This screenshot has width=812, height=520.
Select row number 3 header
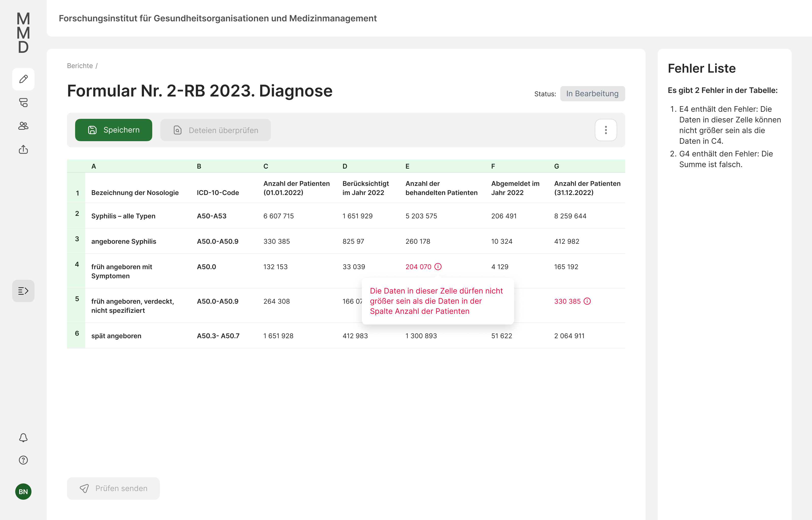[77, 239]
